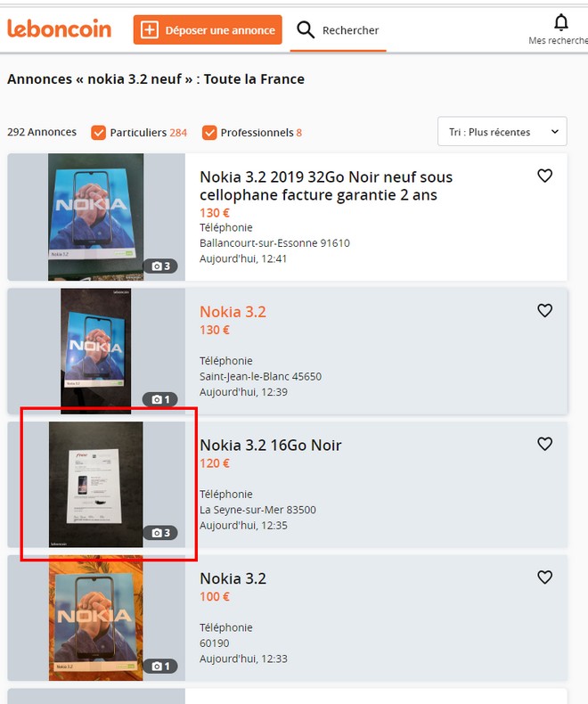This screenshot has width=588, height=704.
Task: Open the 100 € Nokia 3.2 listing title
Action: 233,579
